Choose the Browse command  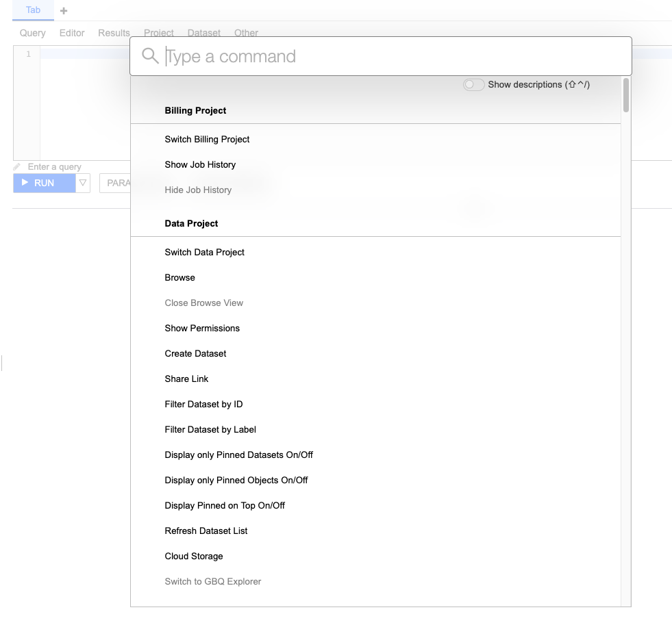click(179, 278)
